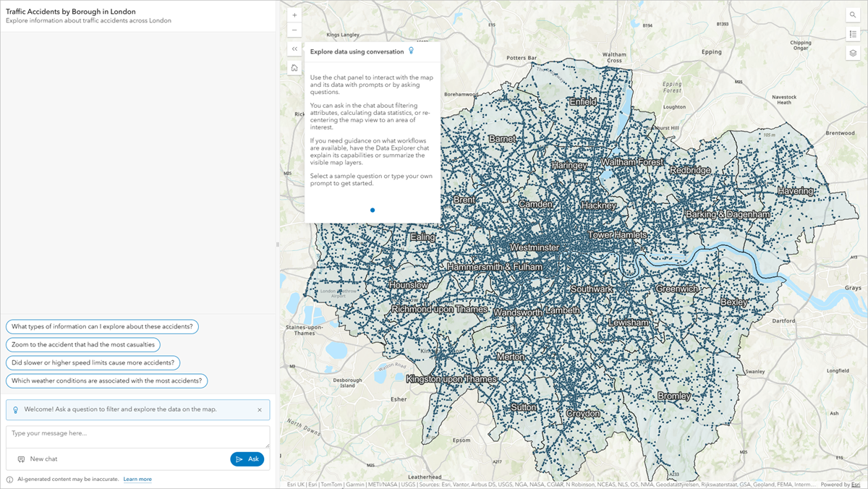Image resolution: width=868 pixels, height=489 pixels.
Task: Click the Tower Hamlets borough label
Action: click(x=617, y=235)
